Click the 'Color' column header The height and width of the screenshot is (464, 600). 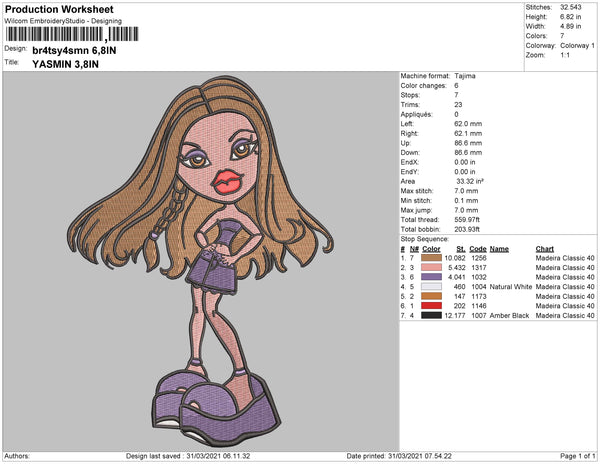[431, 249]
